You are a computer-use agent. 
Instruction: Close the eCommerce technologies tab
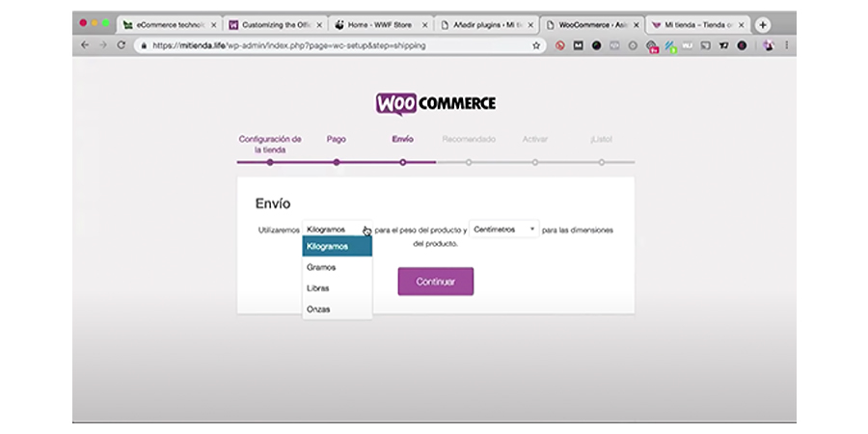(214, 25)
